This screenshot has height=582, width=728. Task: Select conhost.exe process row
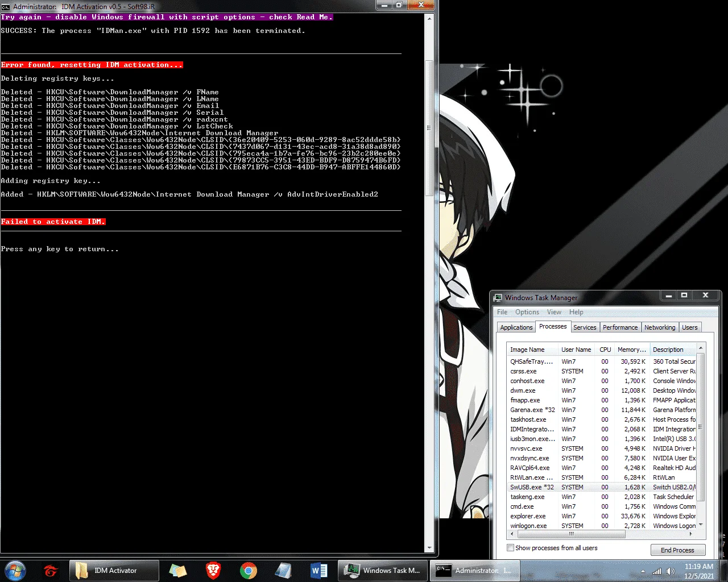tap(602, 381)
